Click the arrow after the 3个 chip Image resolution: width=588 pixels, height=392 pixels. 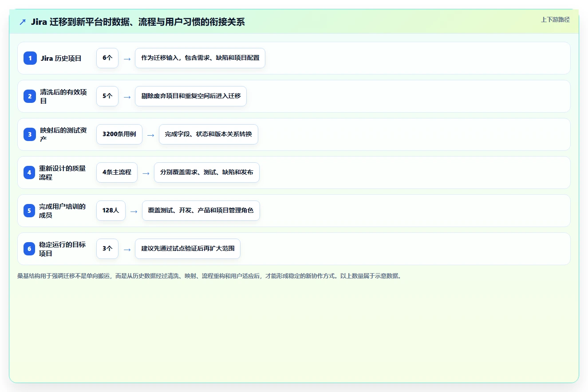tap(127, 249)
